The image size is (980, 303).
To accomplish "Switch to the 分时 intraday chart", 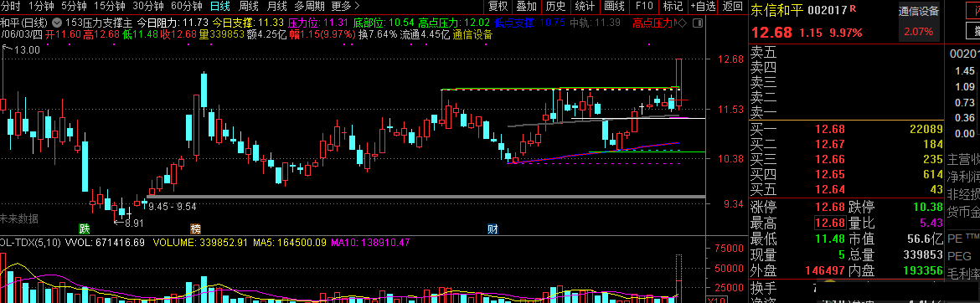I will (10, 6).
